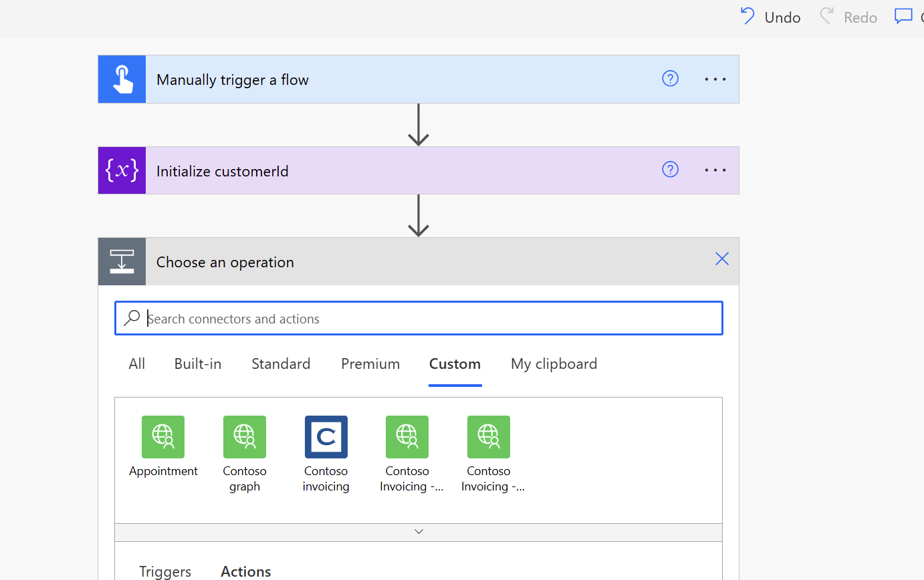Switch to the All connectors tab
This screenshot has width=924, height=580.
pyautogui.click(x=136, y=364)
